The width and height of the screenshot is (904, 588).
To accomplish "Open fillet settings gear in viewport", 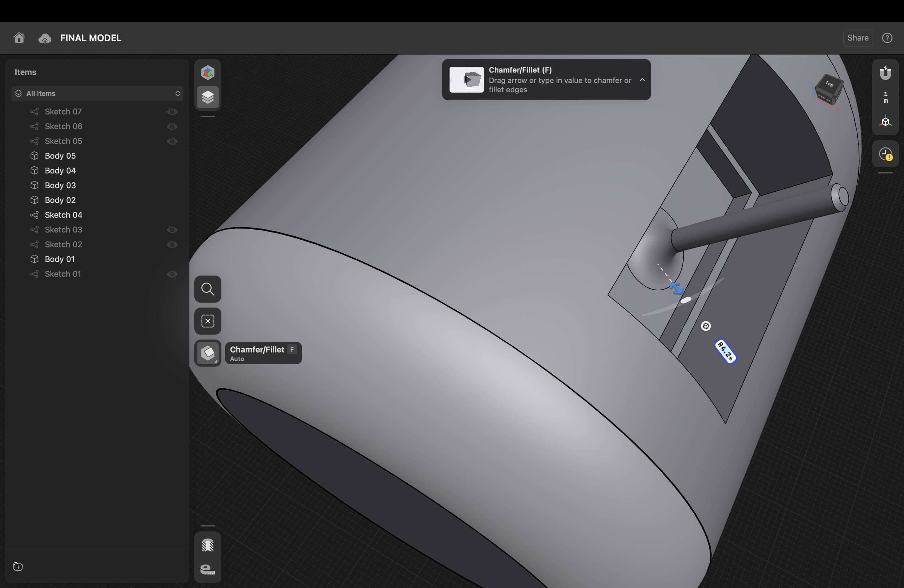I will [x=706, y=326].
